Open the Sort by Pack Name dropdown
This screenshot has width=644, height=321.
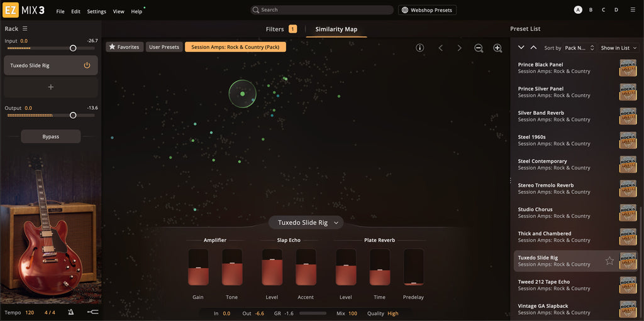coord(579,48)
